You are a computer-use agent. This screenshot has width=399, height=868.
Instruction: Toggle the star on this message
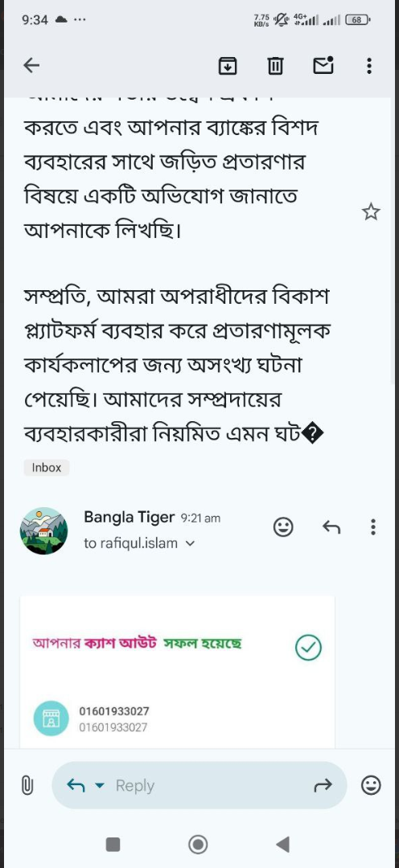371,211
